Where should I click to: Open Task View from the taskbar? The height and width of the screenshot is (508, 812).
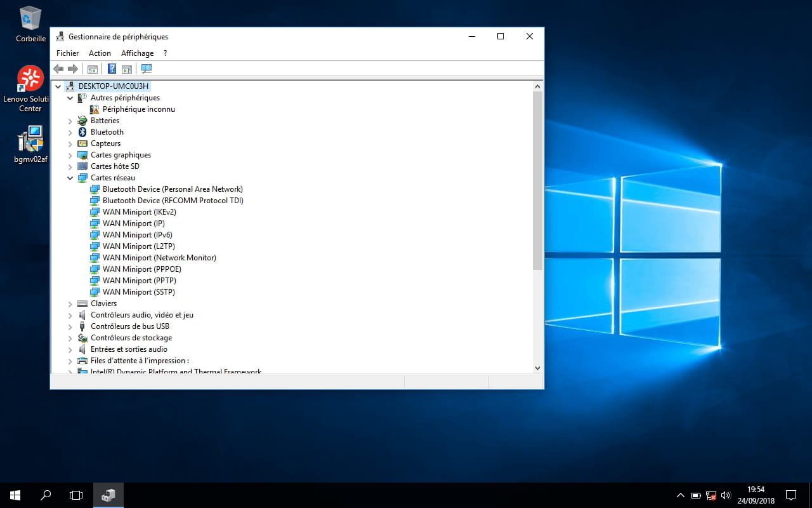76,495
